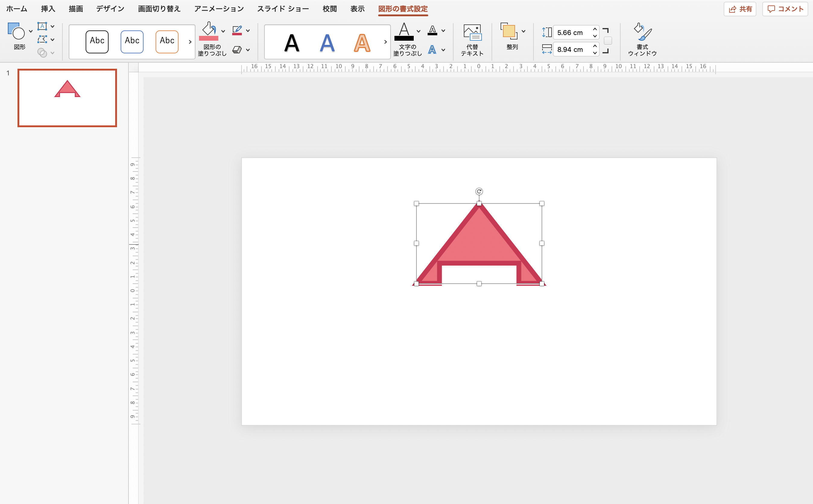Screen dimensions: 813x504
Task: Decrease shape width with down stepper
Action: (595, 53)
